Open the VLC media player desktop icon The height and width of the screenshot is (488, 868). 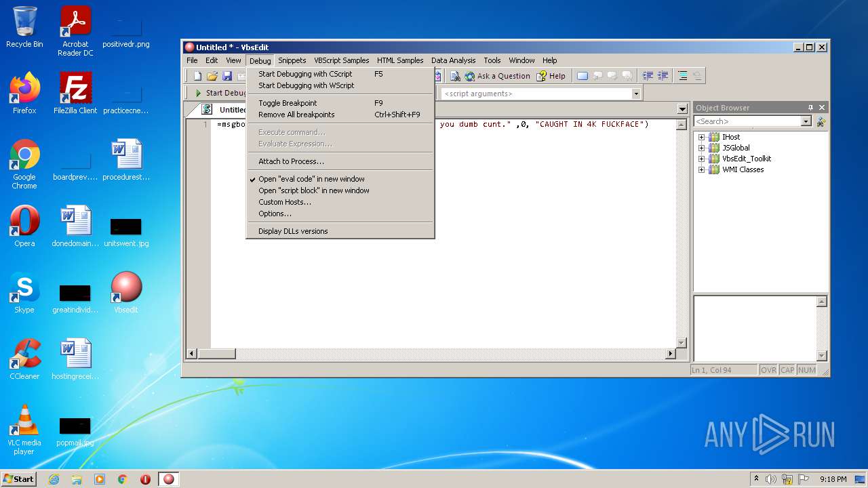pyautogui.click(x=24, y=429)
